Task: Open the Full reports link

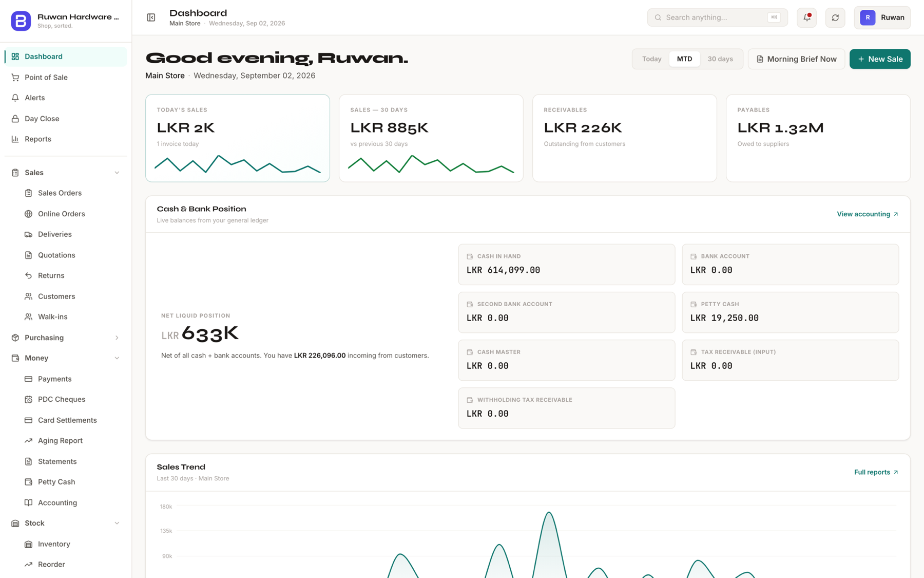Action: (876, 472)
